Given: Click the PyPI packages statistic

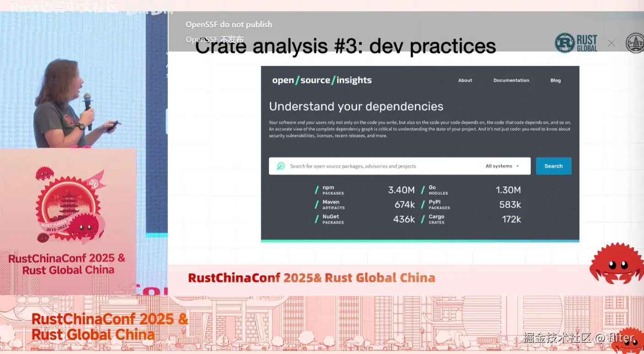Looking at the screenshot, I should 471,205.
